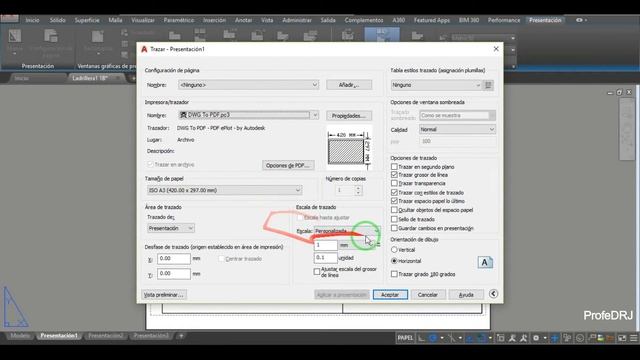This screenshot has width=640, height=360.
Task: Select Vertical drawing orientation
Action: pos(394,249)
